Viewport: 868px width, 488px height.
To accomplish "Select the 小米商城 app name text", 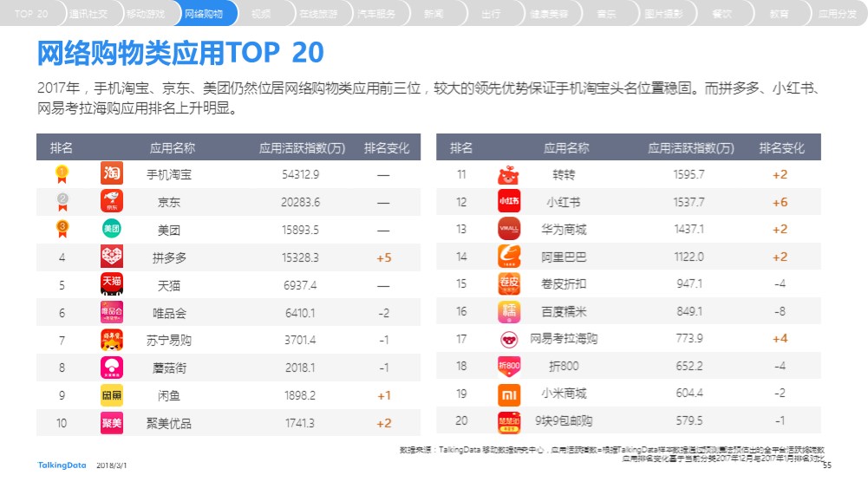I will pyautogui.click(x=564, y=394).
